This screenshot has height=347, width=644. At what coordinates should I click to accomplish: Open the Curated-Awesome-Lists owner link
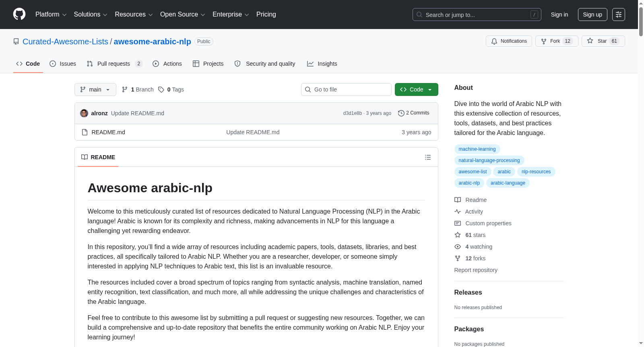pos(65,42)
